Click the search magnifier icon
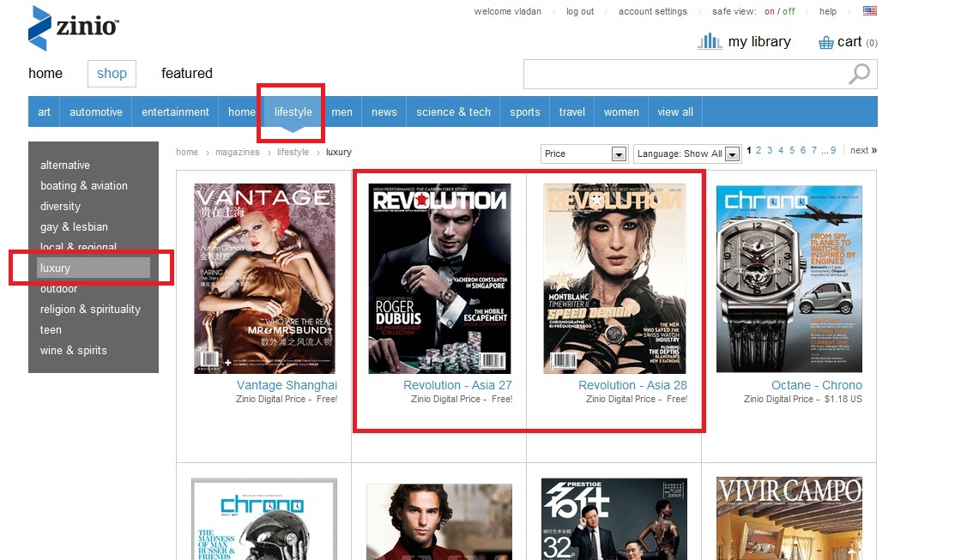 point(858,75)
